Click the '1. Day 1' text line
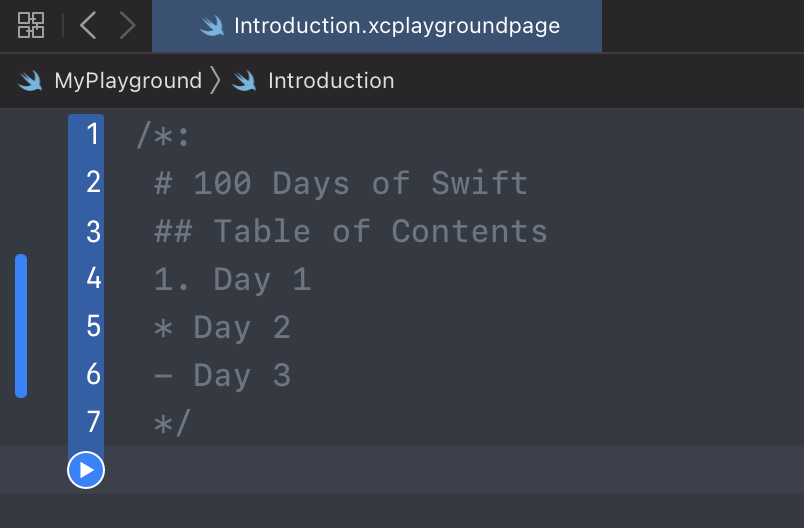804x528 pixels. (233, 279)
